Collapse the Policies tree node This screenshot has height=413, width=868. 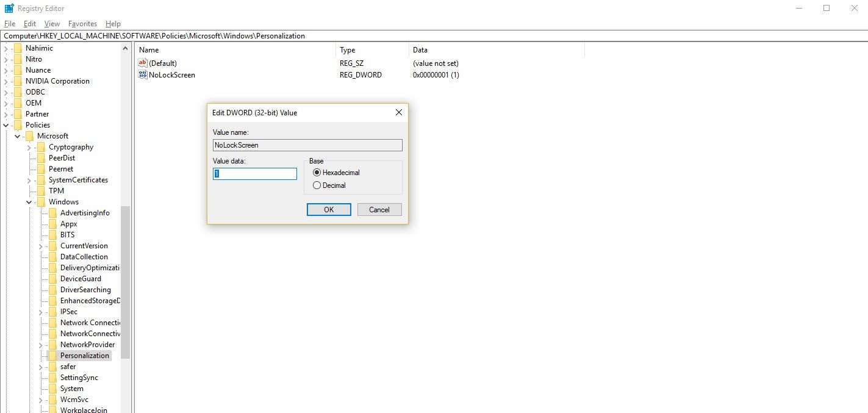(x=6, y=125)
